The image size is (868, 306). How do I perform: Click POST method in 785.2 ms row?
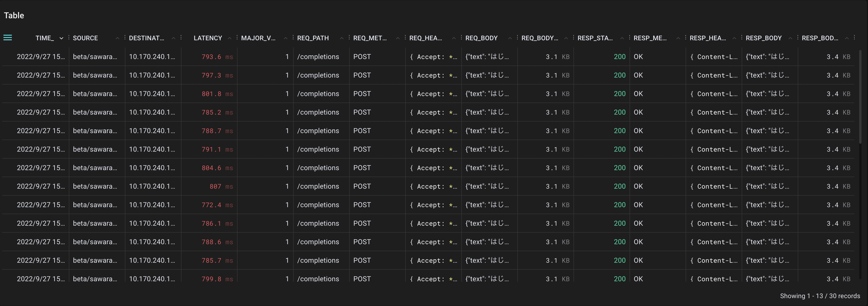pyautogui.click(x=362, y=112)
